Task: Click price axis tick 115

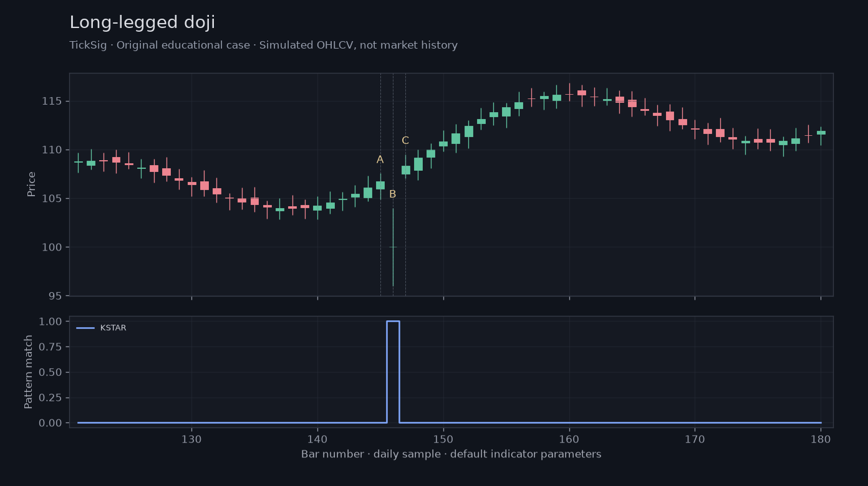Action: (52, 101)
